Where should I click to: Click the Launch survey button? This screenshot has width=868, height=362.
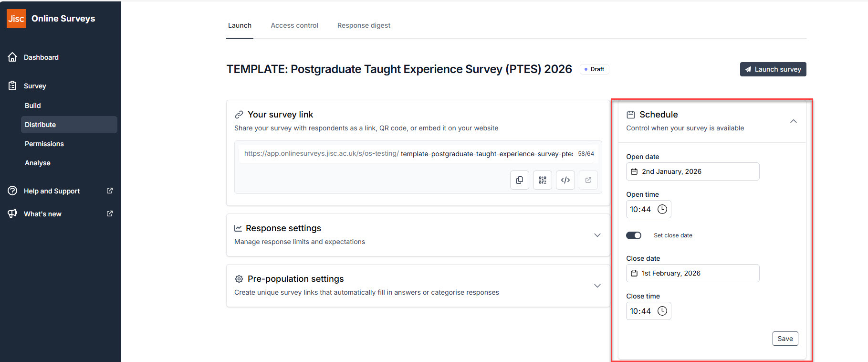coord(773,69)
